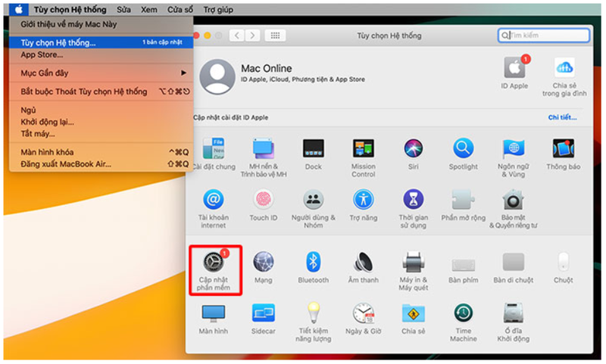Image resolution: width=606 pixels, height=364 pixels.
Task: Select Tắt máy… shutdown option
Action: 102,134
